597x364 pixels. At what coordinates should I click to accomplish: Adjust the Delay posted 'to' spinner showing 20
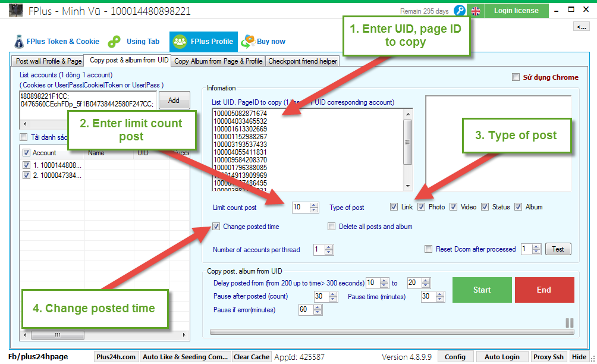426,283
